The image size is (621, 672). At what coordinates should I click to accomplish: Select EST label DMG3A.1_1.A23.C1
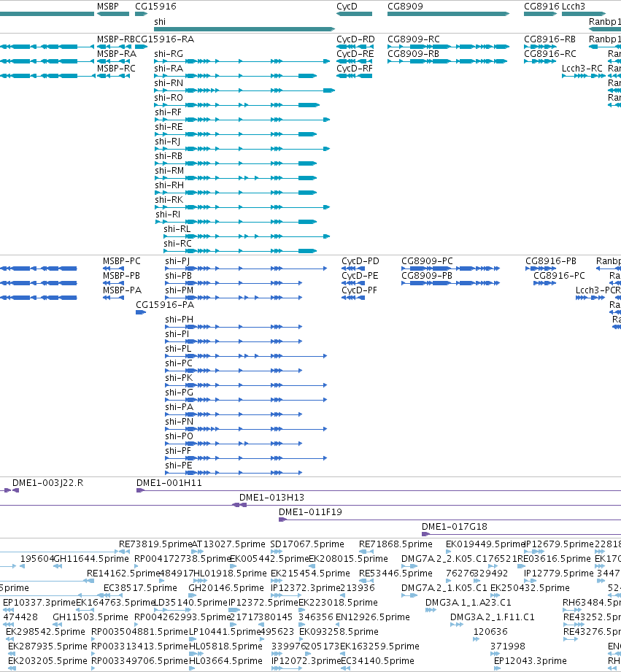tap(468, 603)
